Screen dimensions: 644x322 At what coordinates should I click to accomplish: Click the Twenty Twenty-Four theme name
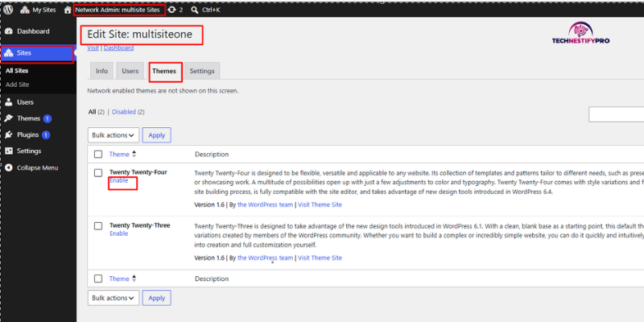point(138,172)
